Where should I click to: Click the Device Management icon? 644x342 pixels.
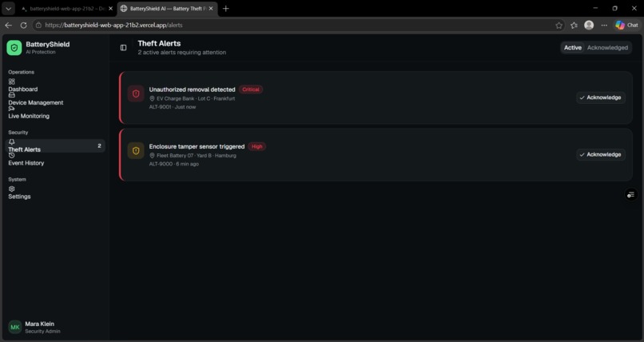11,95
